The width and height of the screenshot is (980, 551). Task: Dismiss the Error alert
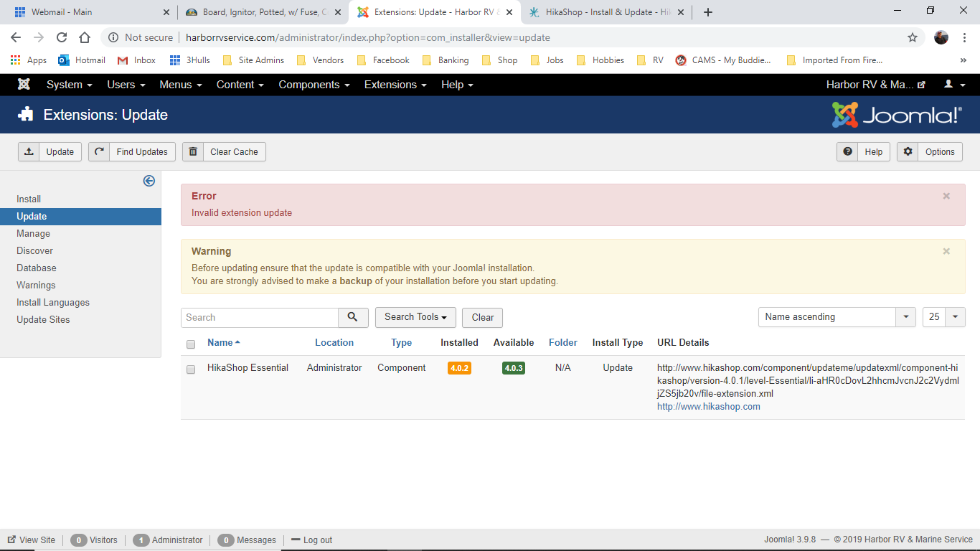click(946, 196)
